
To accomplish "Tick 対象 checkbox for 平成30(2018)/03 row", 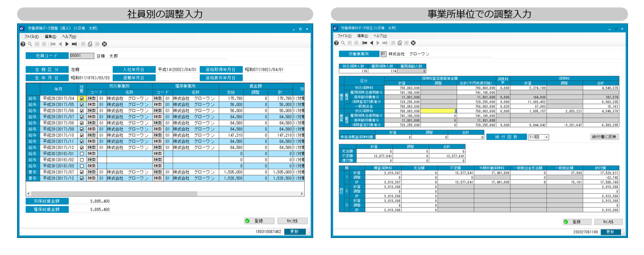I will [x=81, y=166].
